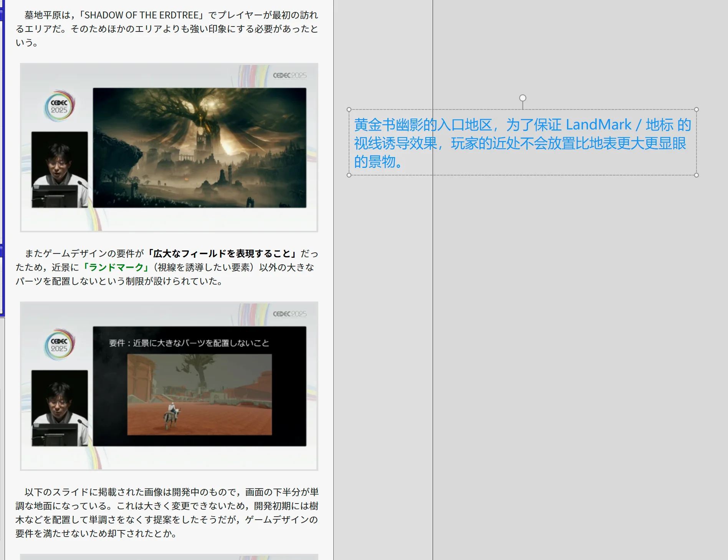This screenshot has width=728, height=560.
Task: Select the bottom-left resize handle of the text box
Action: click(x=349, y=175)
